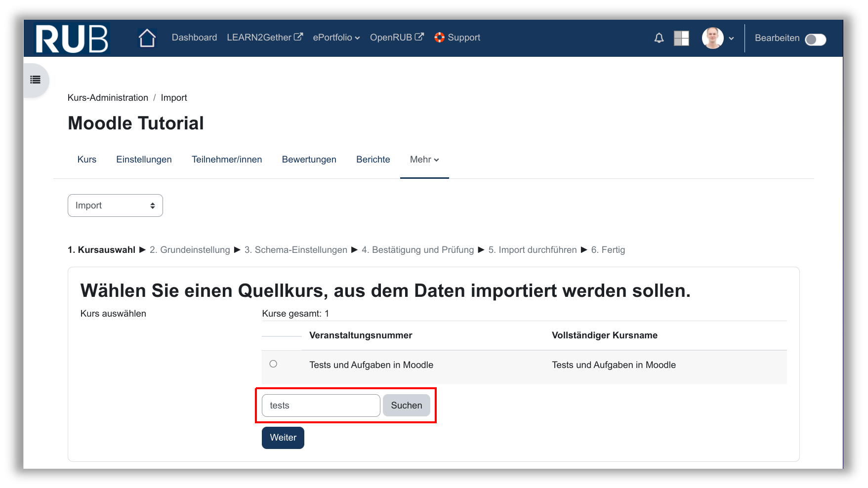Open the grid apps icon
The image size is (868, 488).
681,38
